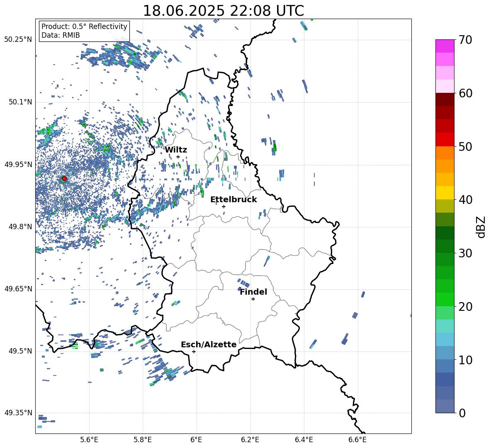
Task: Click the 10 dBZ colorbar tick label
Action: [x=465, y=360]
